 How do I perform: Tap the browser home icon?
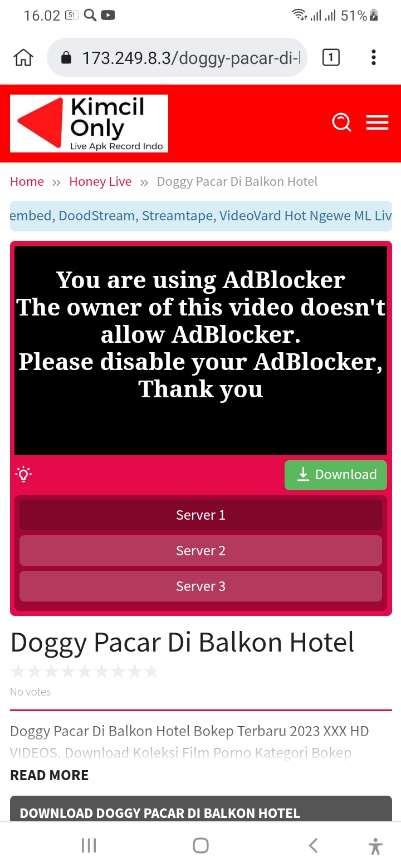23,57
